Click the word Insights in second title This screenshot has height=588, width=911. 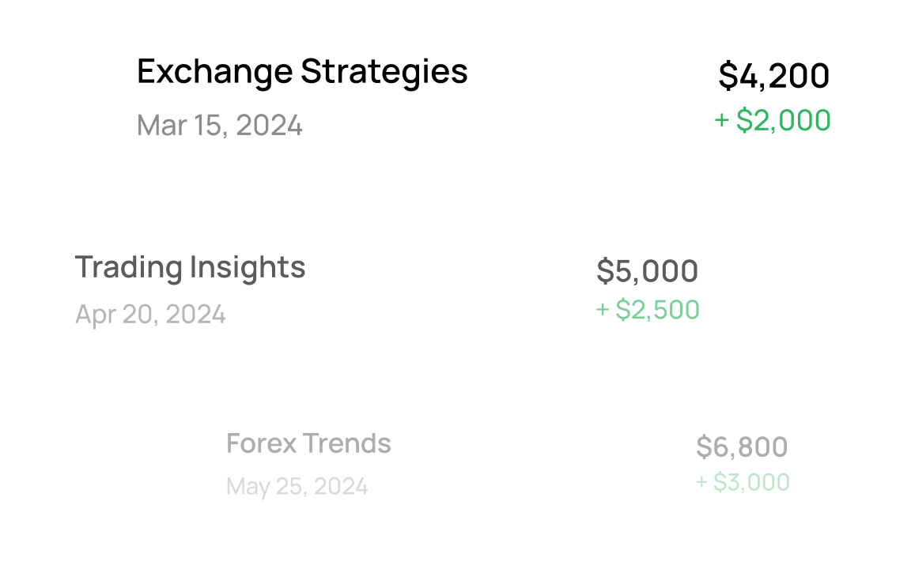pos(248,268)
